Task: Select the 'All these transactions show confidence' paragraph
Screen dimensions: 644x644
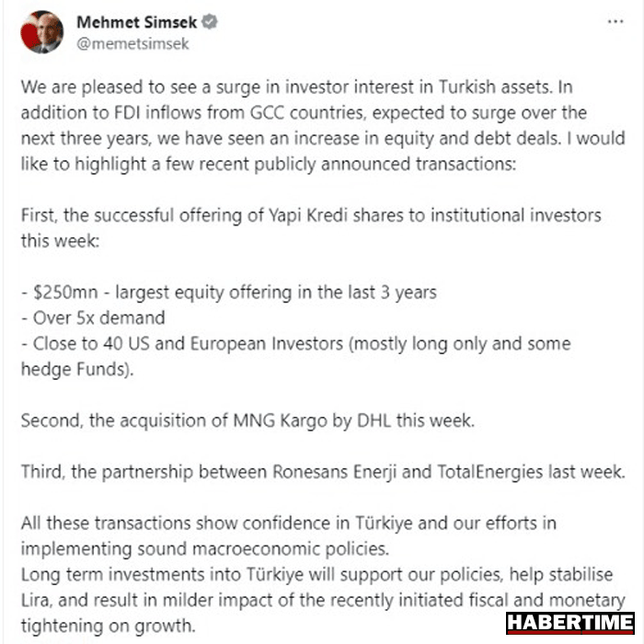Action: click(x=289, y=536)
